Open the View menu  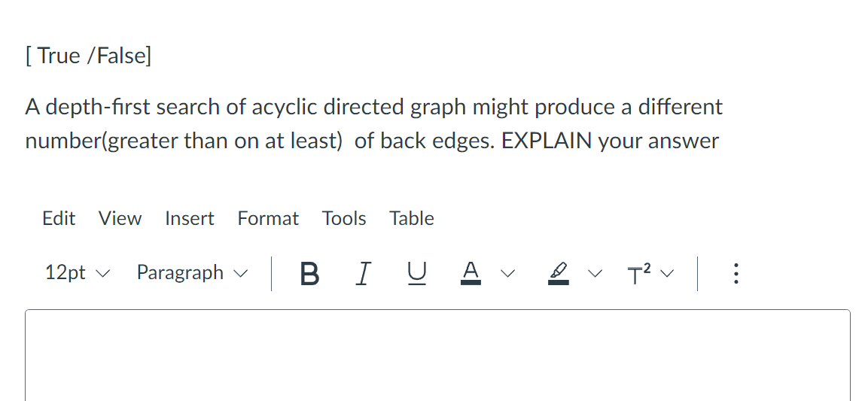tap(120, 218)
